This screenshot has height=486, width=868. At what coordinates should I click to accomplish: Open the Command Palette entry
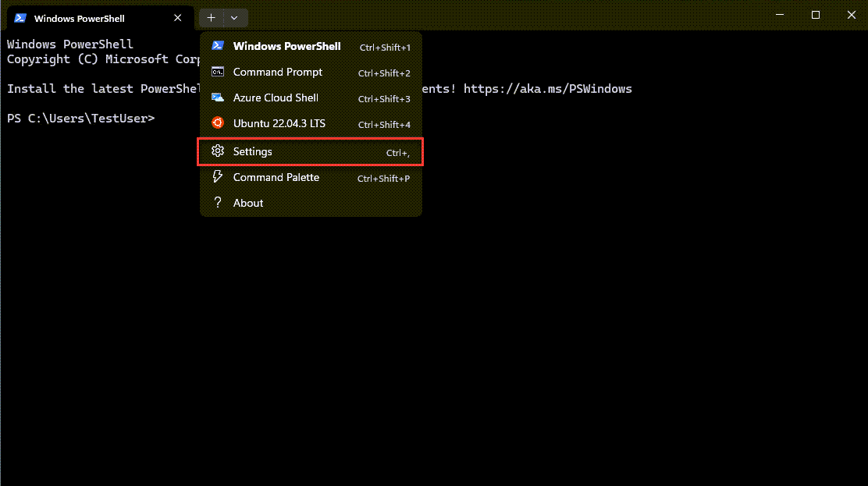(311, 178)
